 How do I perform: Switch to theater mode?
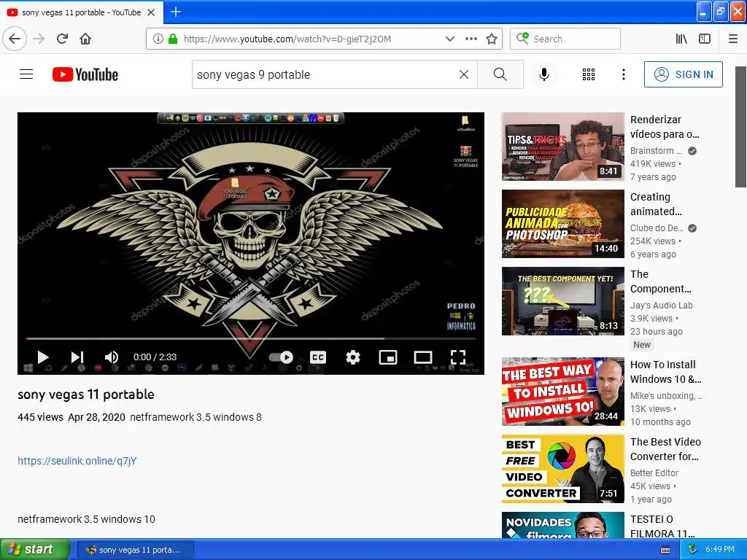(x=422, y=357)
